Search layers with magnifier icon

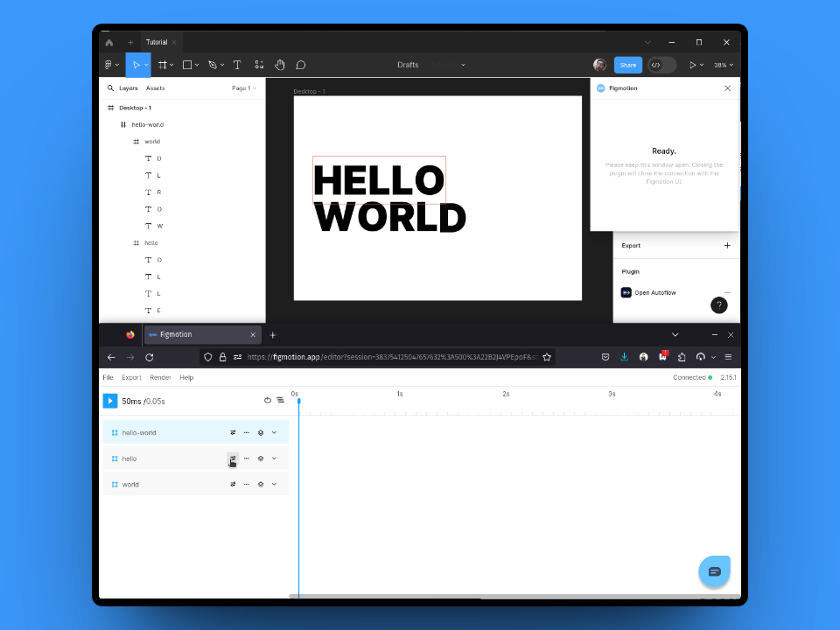point(110,87)
